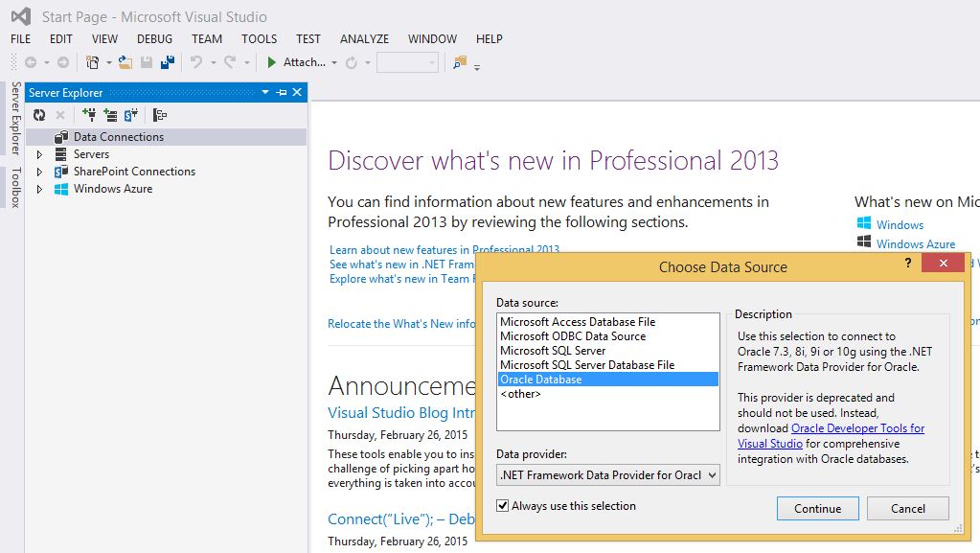Click the Connect to Database plug icon
This screenshot has height=553, width=980.
[89, 114]
